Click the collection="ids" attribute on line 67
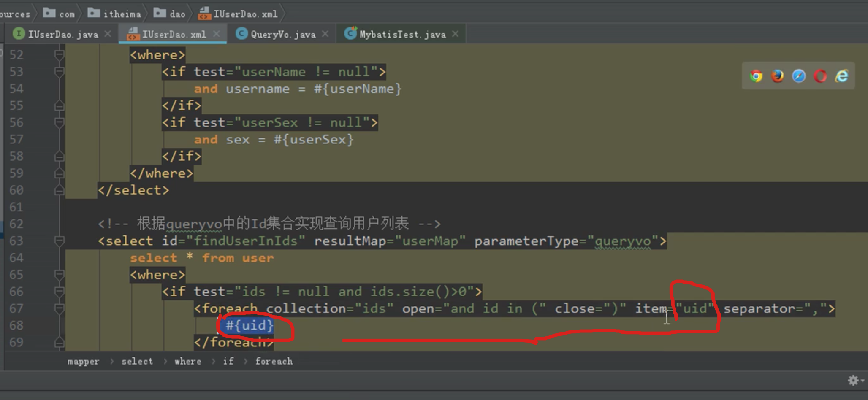The height and width of the screenshot is (400, 868). (330, 308)
